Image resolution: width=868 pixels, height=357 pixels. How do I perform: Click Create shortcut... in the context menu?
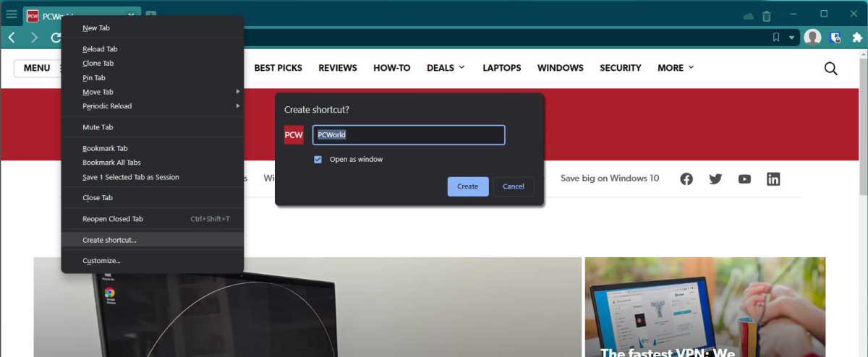[153, 240]
